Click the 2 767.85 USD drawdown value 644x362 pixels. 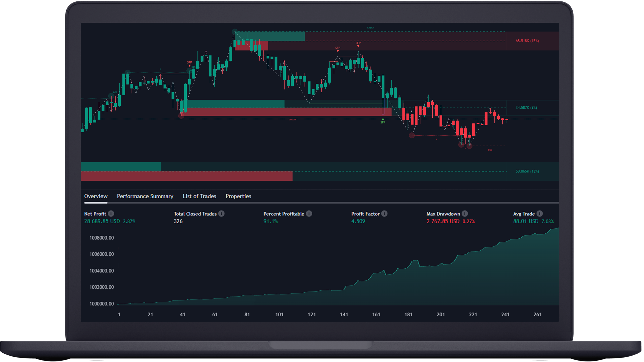pos(443,221)
